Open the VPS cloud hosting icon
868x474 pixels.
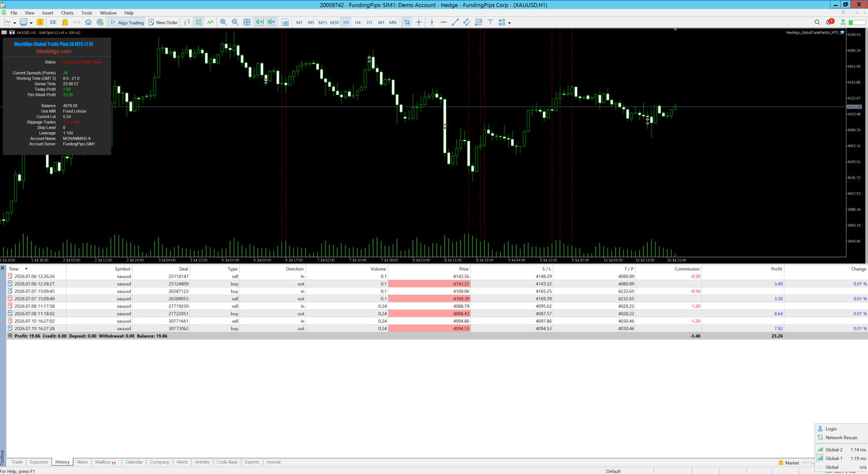pos(88,22)
